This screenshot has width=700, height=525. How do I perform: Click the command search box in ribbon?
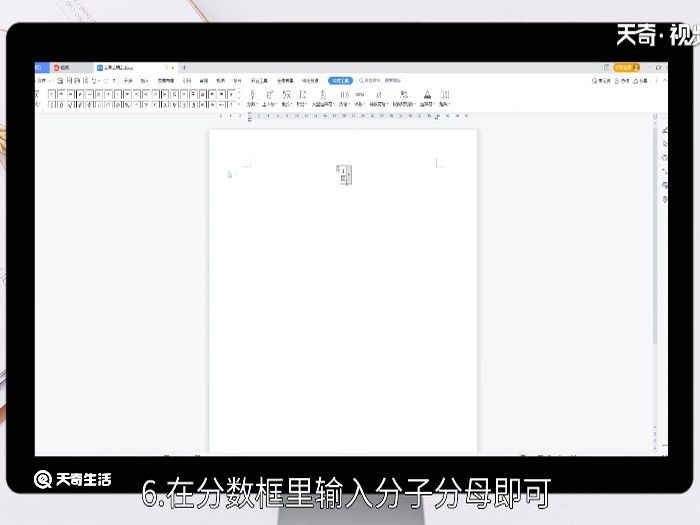[380, 80]
